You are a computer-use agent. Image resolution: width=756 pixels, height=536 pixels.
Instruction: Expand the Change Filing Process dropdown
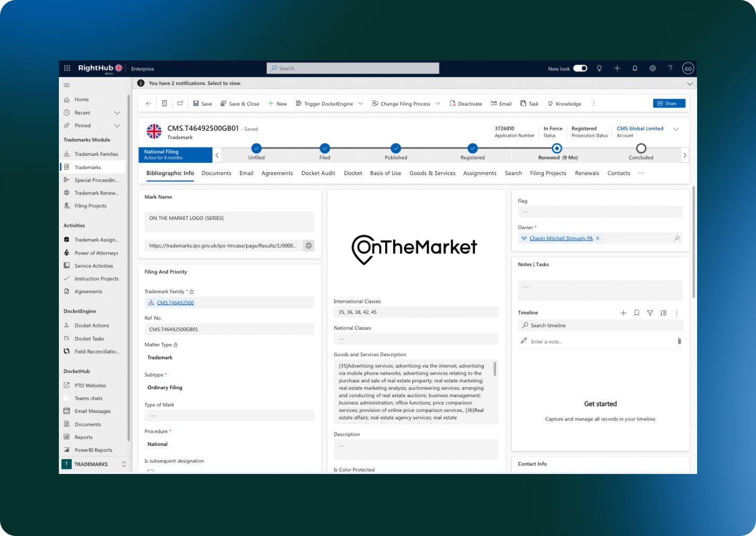point(438,103)
